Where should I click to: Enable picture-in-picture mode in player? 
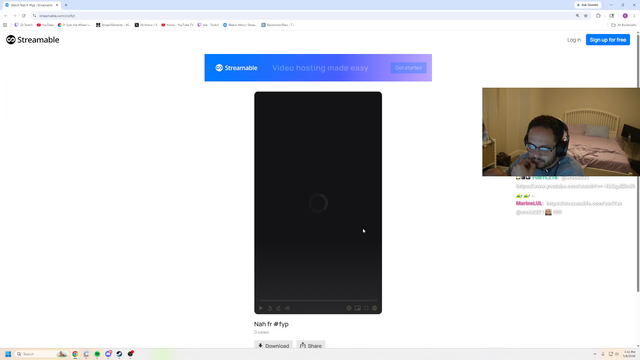tap(358, 308)
